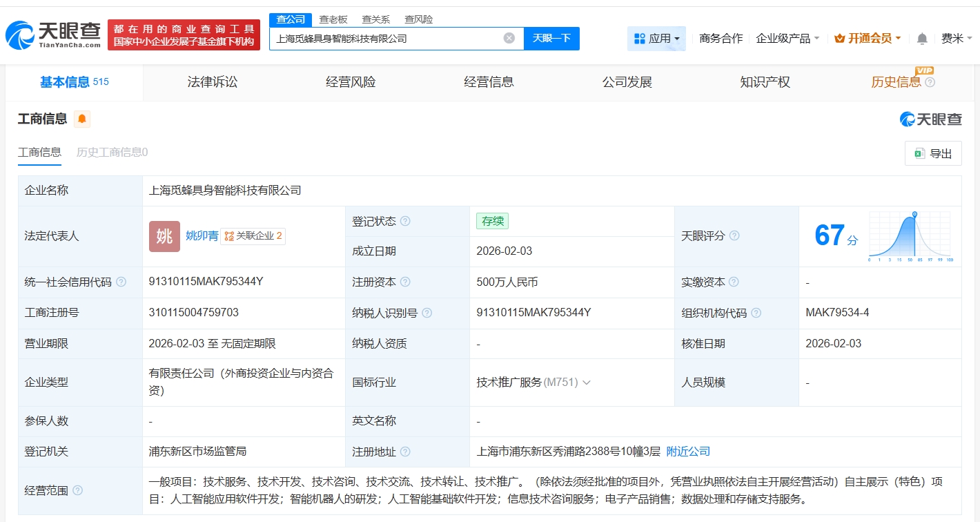Open the 法律诉讼 tab
This screenshot has width=980, height=522.
tap(211, 81)
